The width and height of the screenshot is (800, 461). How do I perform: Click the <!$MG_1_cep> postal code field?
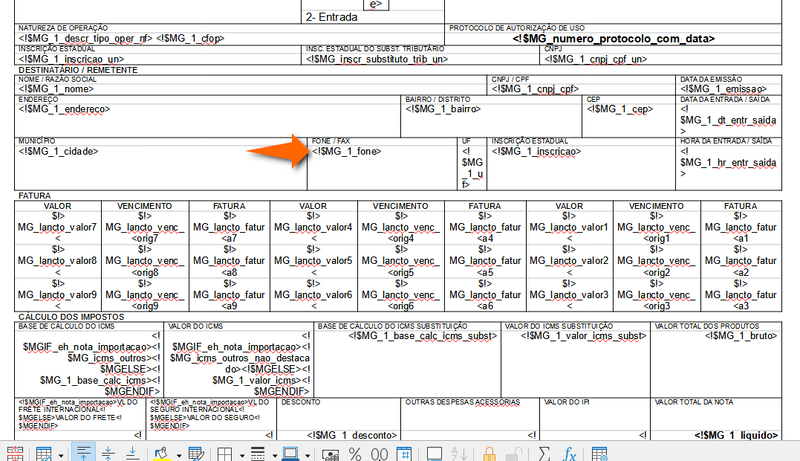point(619,109)
